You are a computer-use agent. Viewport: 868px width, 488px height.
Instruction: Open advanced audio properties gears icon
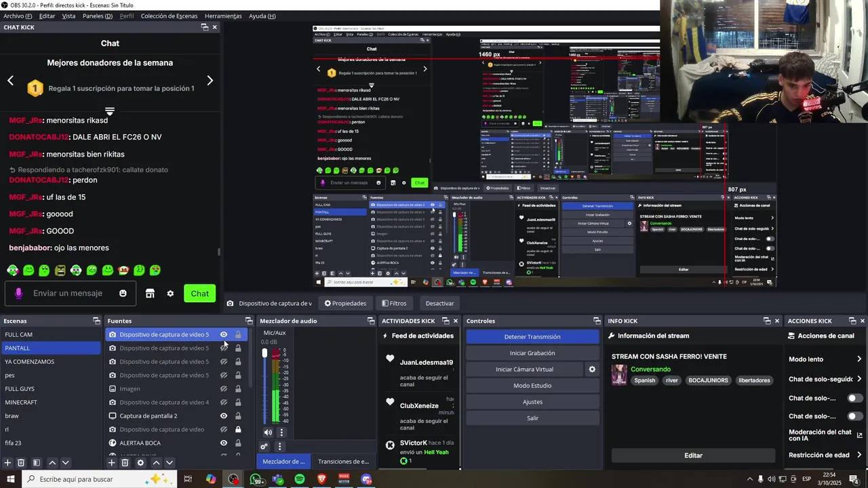(x=264, y=447)
